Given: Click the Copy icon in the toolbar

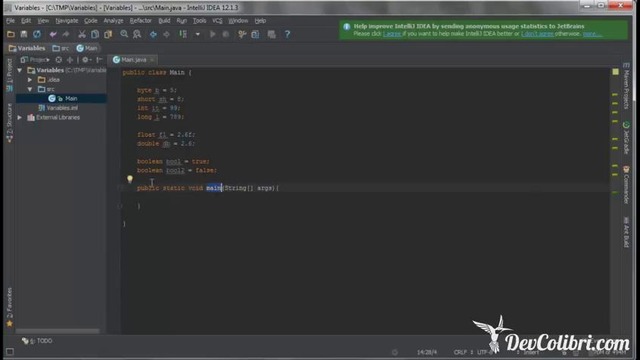Looking at the screenshot, I should pos(95,34).
